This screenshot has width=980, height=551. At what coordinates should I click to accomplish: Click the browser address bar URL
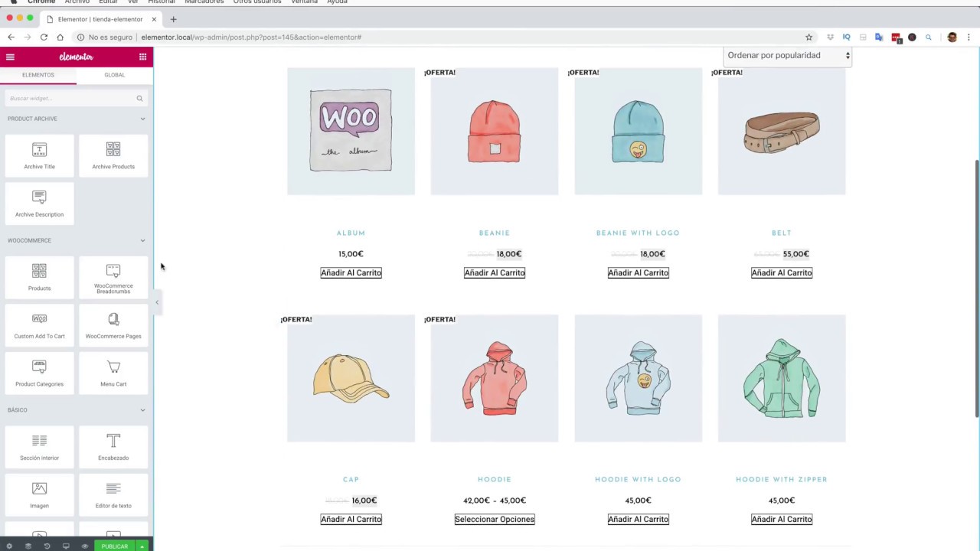[251, 37]
